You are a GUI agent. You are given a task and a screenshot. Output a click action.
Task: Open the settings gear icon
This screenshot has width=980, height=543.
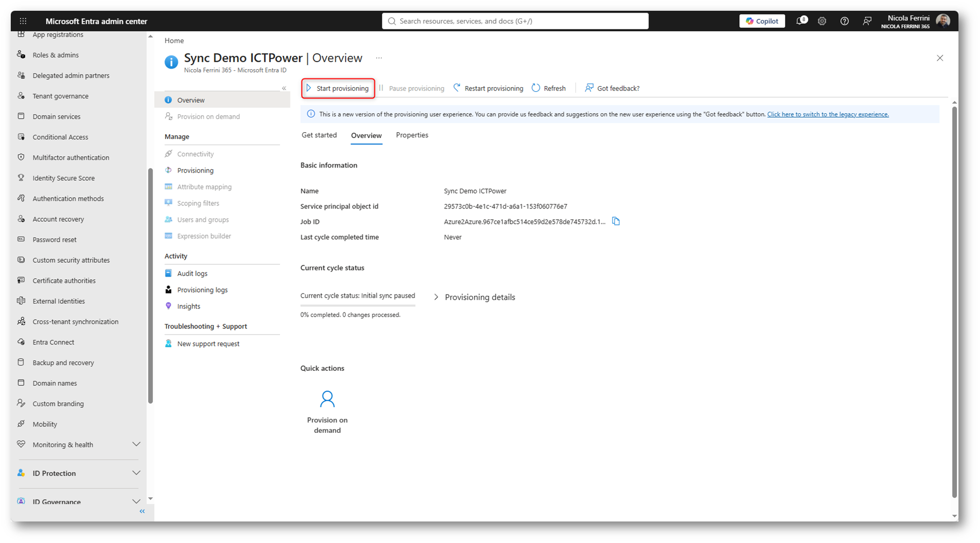click(x=822, y=21)
